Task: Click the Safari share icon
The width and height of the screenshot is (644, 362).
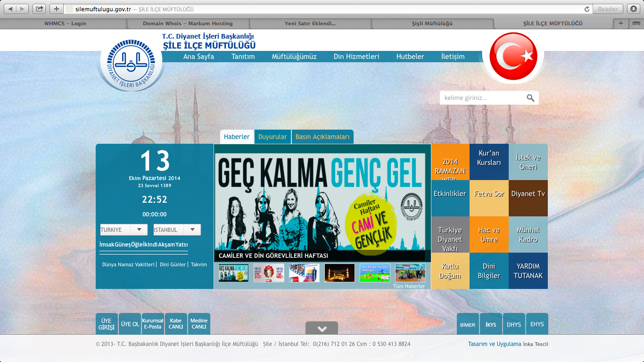Action: pyautogui.click(x=39, y=9)
